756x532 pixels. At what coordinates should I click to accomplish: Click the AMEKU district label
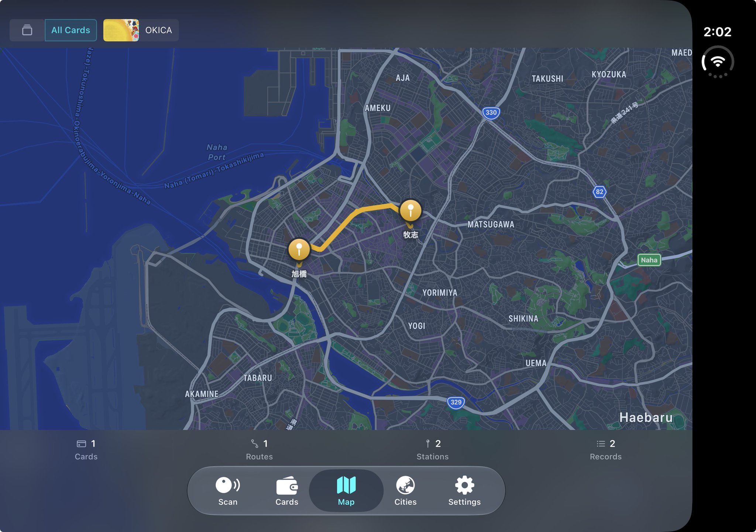coord(377,108)
